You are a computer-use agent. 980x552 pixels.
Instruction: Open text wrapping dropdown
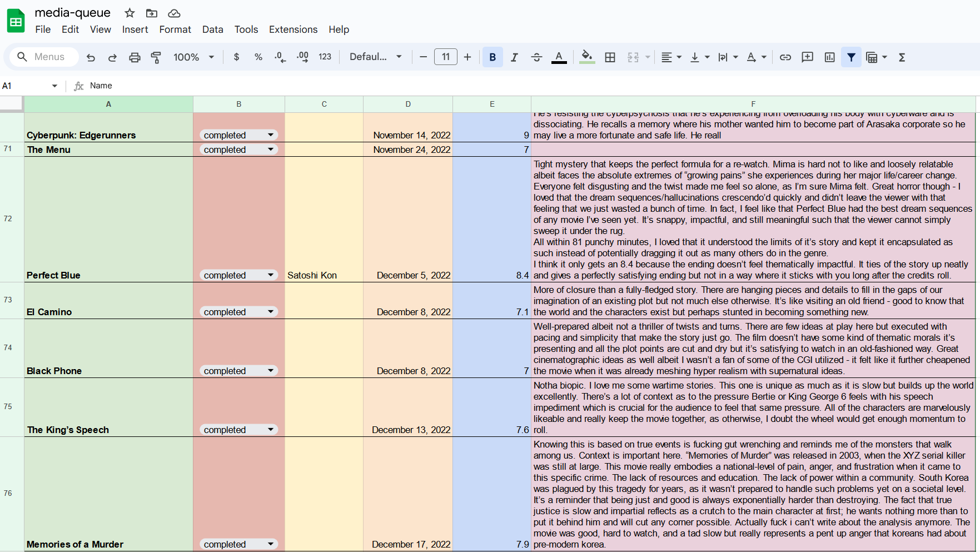(x=728, y=57)
